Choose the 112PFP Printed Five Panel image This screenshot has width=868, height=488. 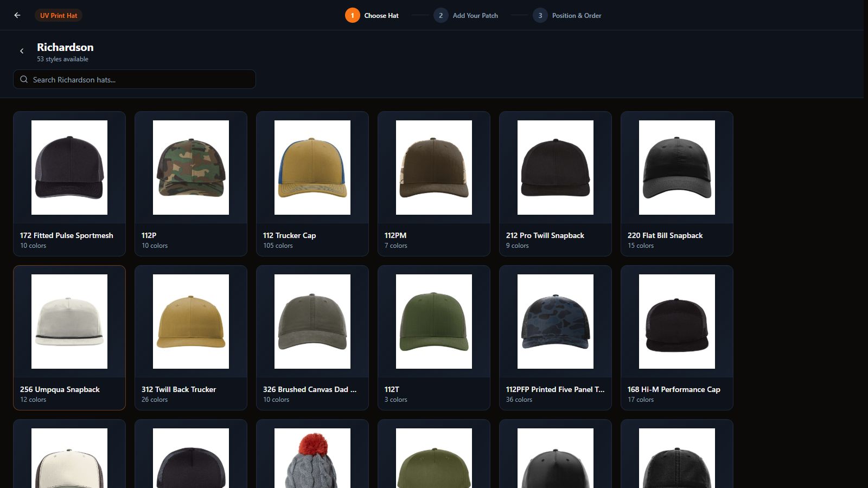pos(556,322)
